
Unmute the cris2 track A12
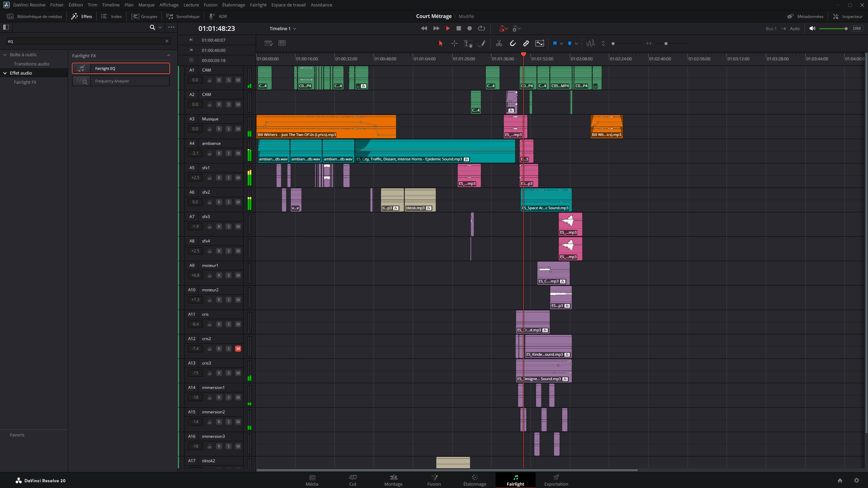coord(238,349)
